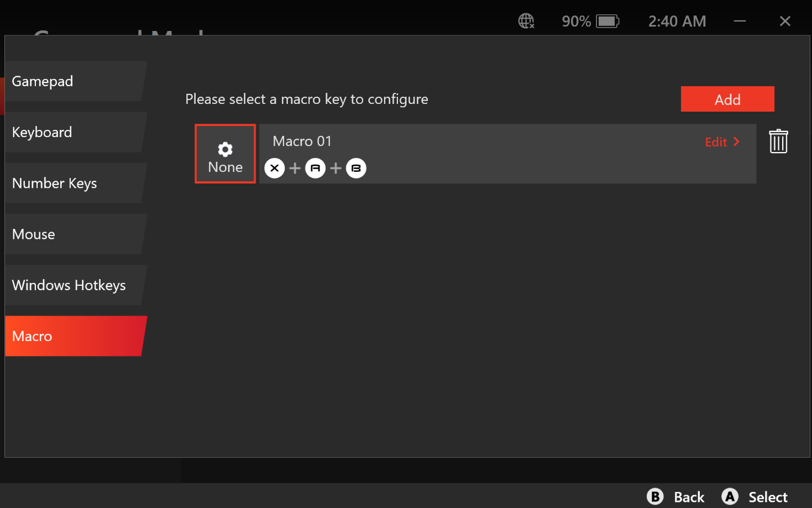Viewport: 812px width, 508px height.
Task: Click the B button icon in macro sequence
Action: point(356,168)
